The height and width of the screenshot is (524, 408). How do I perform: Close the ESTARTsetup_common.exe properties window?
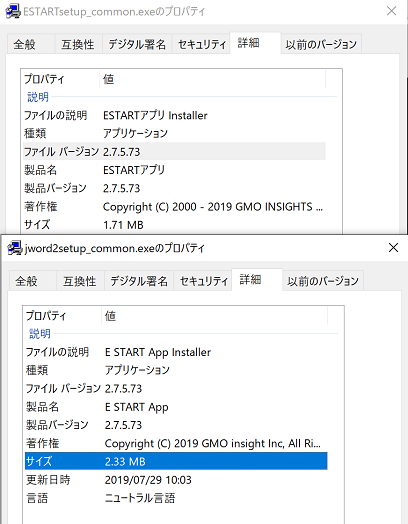392,11
